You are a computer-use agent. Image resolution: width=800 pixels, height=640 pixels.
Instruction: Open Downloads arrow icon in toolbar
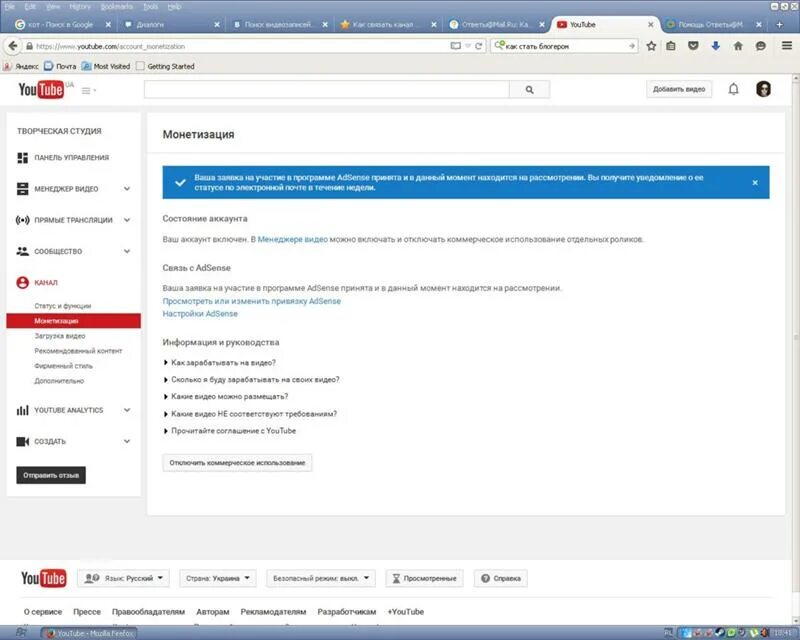[715, 46]
